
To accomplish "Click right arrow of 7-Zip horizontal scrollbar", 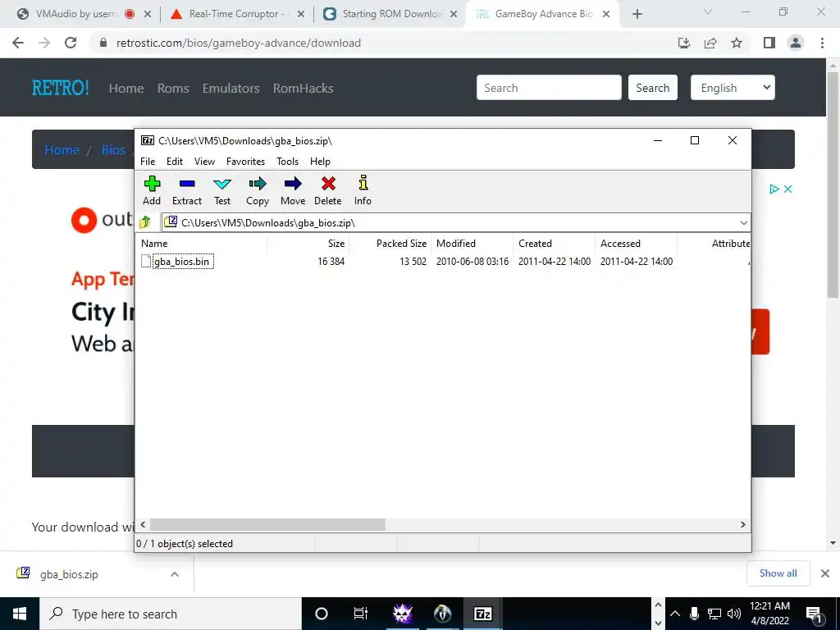I will point(742,524).
